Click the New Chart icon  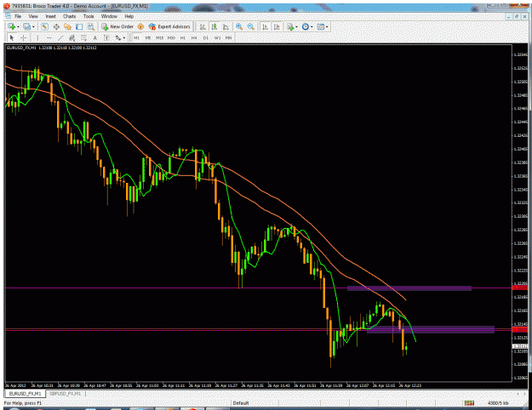[x=11, y=26]
